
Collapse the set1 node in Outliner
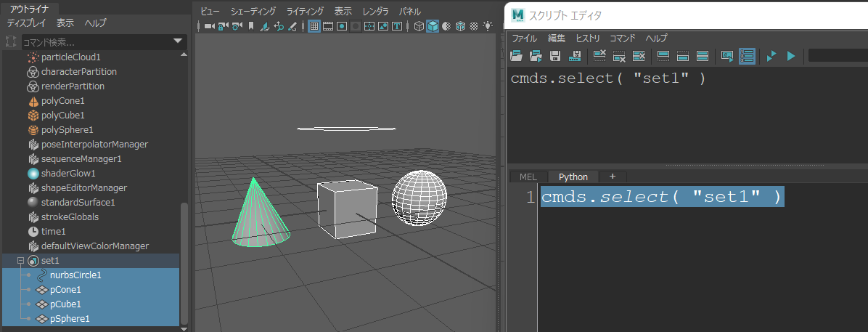click(20, 261)
